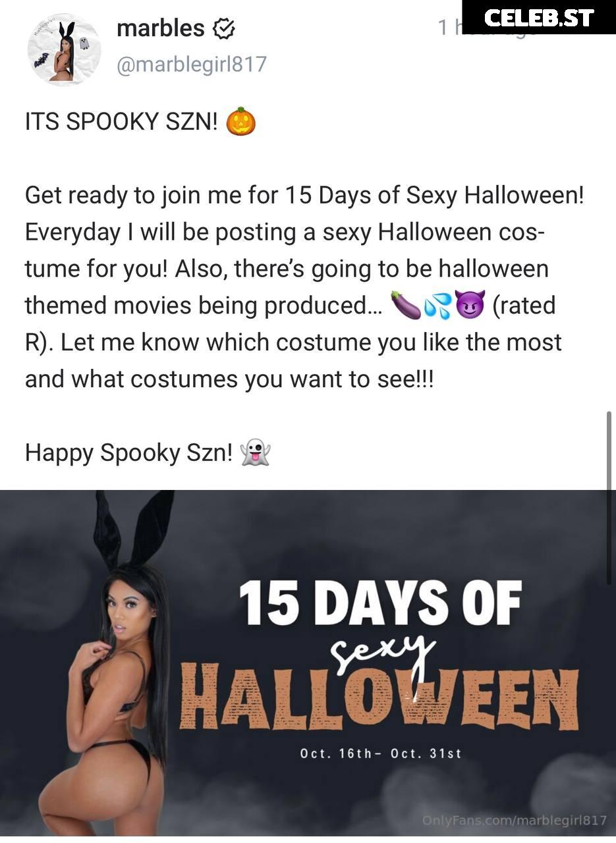Screen dimensions: 616x843
Task: Open the marbles display name
Action: 160,28
